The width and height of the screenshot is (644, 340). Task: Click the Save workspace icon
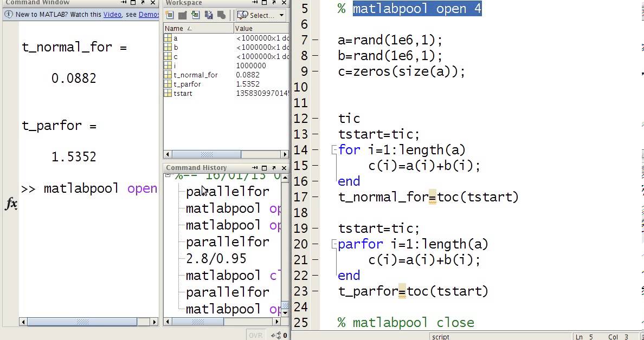pos(209,15)
